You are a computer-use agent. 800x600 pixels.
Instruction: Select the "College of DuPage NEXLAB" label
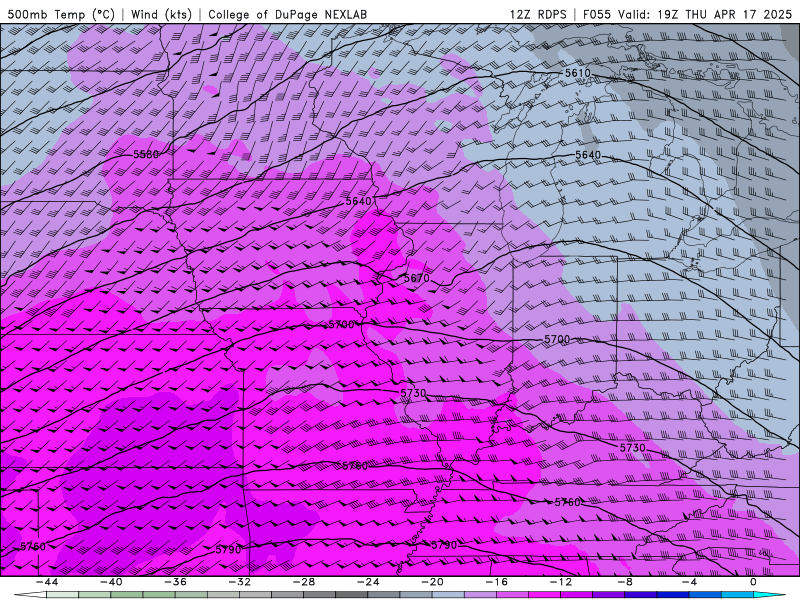coord(287,15)
